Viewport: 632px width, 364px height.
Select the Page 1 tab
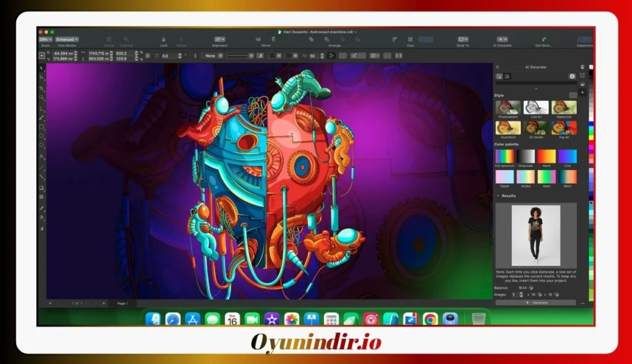click(x=122, y=303)
